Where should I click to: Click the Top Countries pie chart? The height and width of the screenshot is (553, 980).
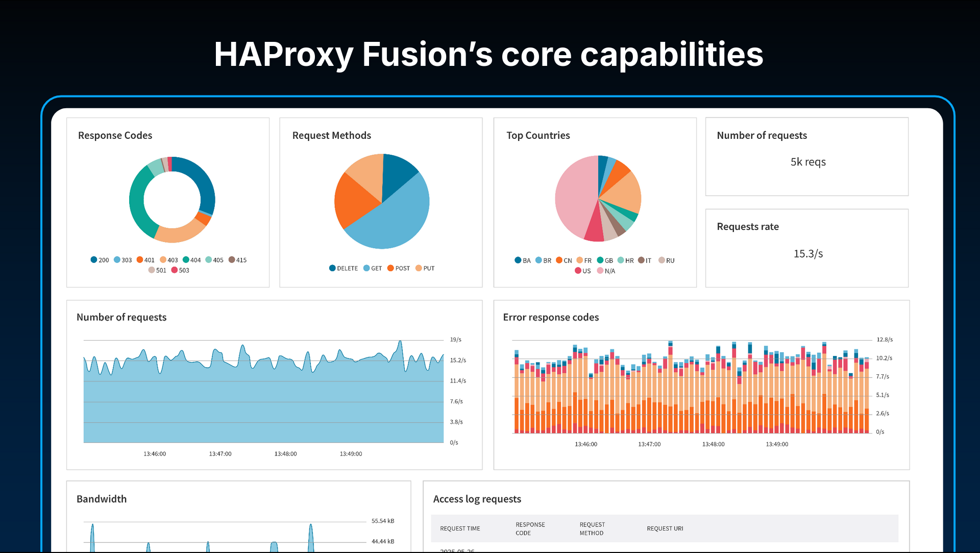point(598,199)
